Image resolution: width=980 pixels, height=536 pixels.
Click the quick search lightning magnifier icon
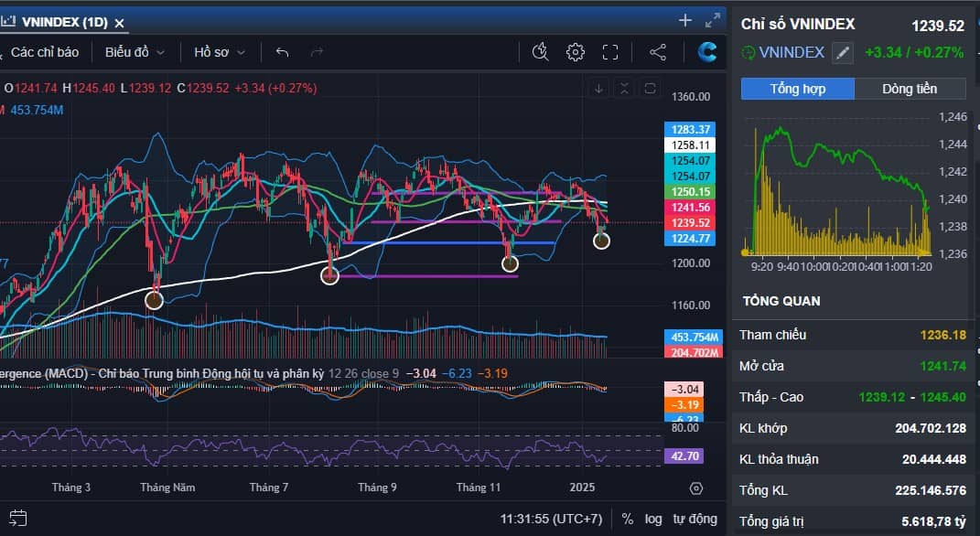[540, 52]
